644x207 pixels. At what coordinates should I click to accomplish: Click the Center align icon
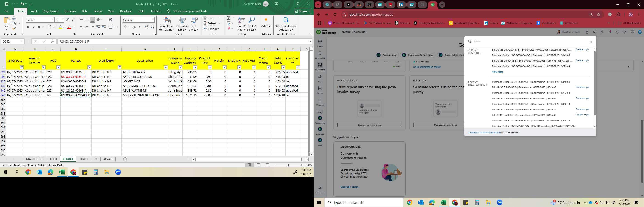point(87,27)
